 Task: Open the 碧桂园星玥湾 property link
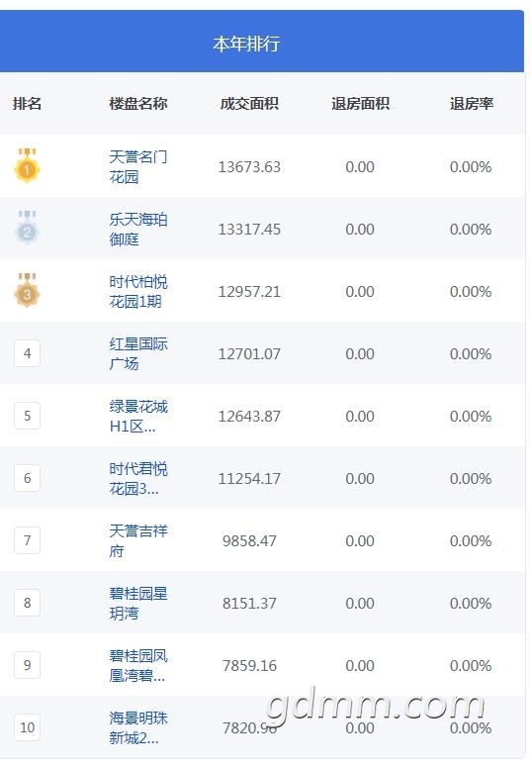(x=138, y=603)
